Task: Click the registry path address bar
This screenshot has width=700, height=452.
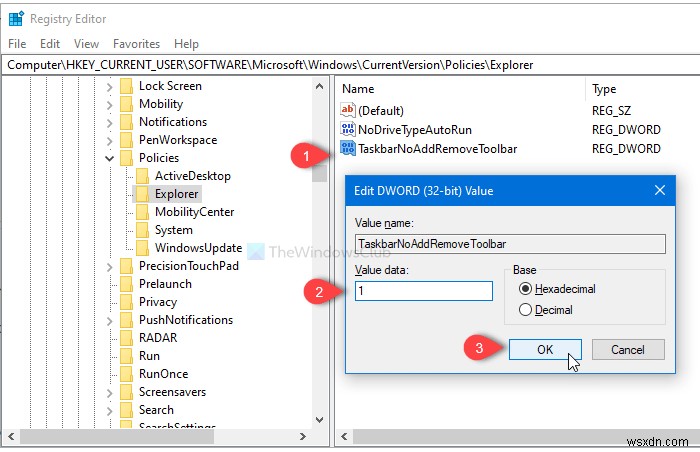Action: [350, 65]
